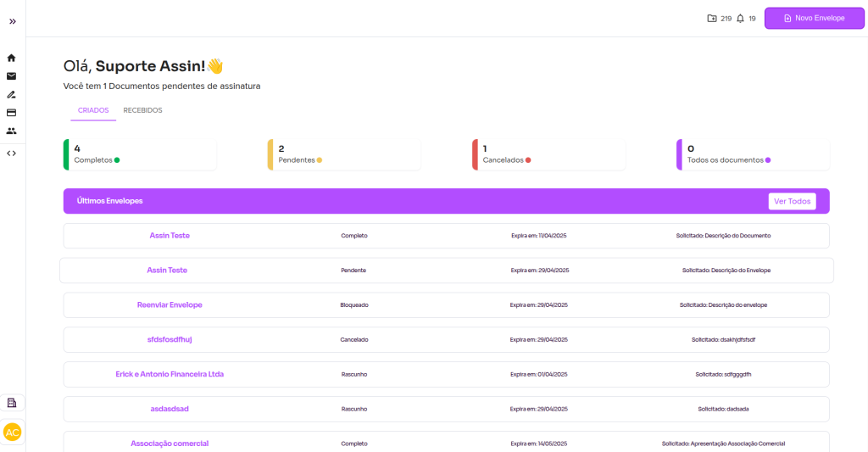Image resolution: width=868 pixels, height=452 pixels.
Task: Click the Novo Envelope button
Action: click(814, 18)
